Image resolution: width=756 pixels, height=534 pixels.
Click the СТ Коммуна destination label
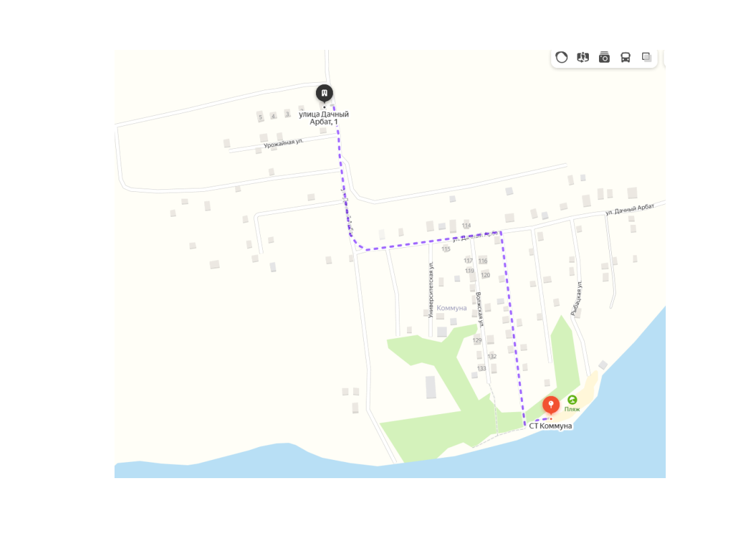(550, 426)
